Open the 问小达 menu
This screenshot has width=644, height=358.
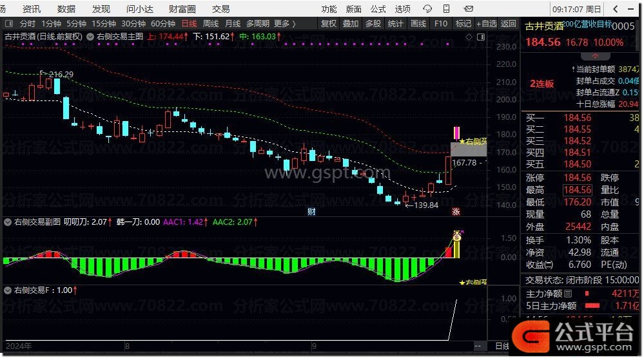coord(140,9)
